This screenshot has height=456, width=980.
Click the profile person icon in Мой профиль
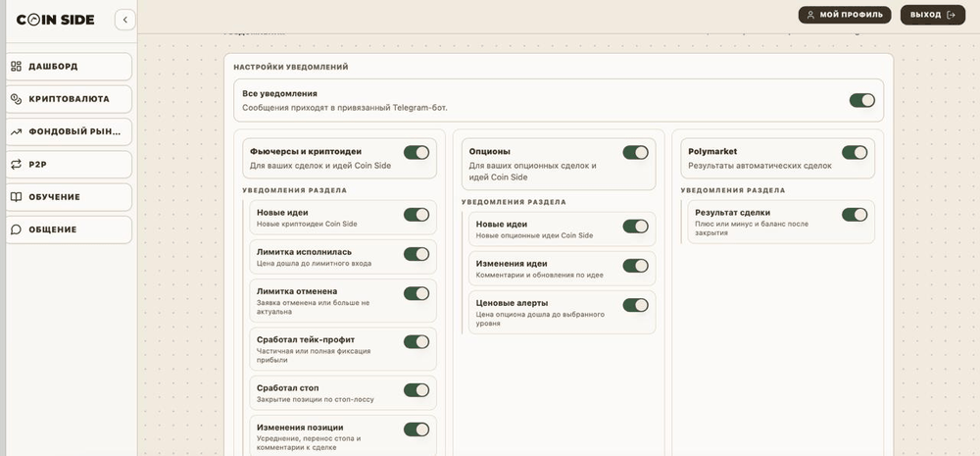click(x=810, y=15)
